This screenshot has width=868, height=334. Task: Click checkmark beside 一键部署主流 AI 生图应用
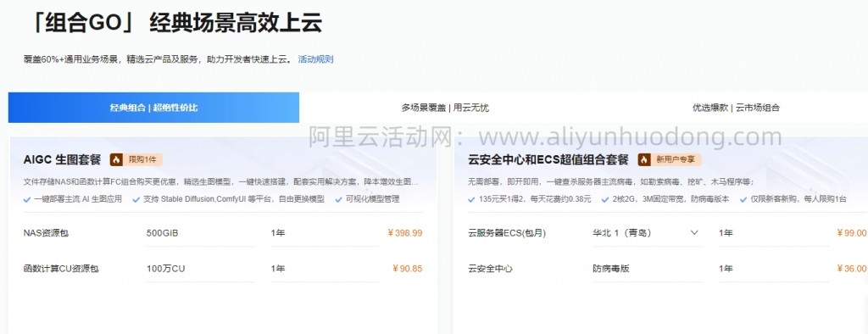pyautogui.click(x=27, y=199)
